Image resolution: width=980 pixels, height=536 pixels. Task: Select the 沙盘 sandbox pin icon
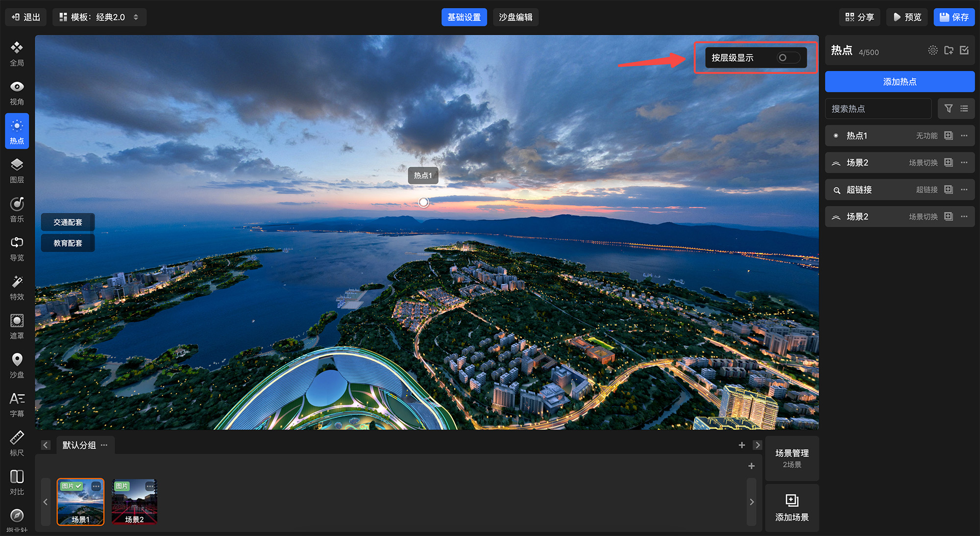pos(17,365)
